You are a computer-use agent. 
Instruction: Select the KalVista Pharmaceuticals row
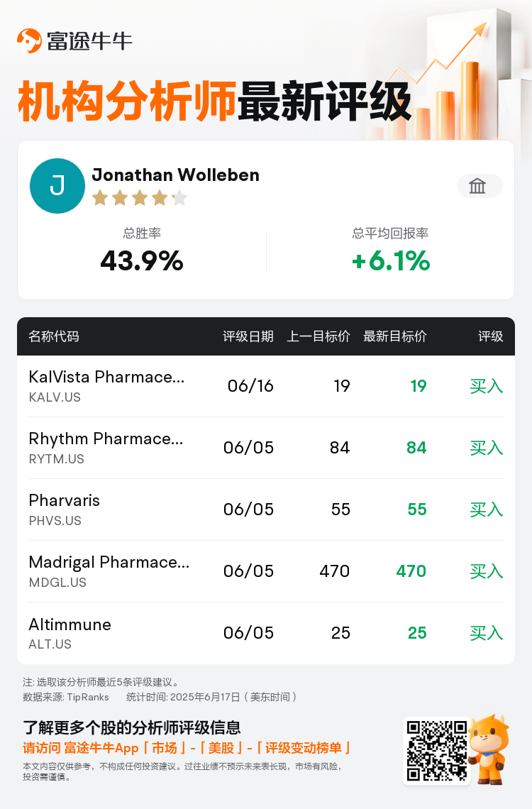point(266,386)
